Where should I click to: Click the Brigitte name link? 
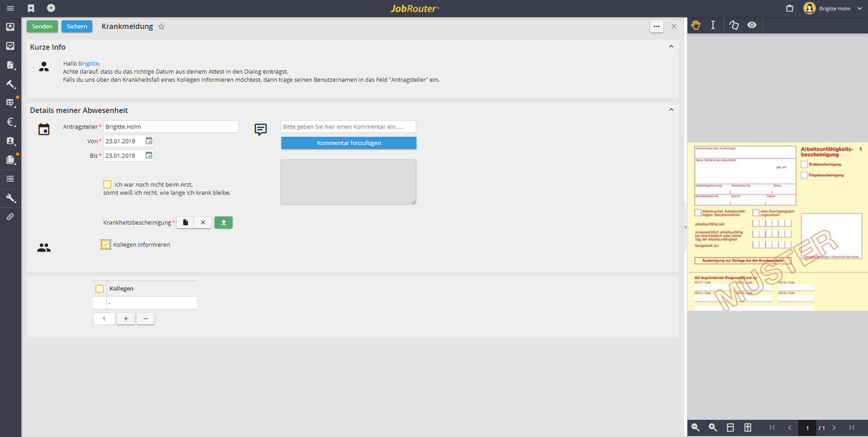[x=88, y=63]
